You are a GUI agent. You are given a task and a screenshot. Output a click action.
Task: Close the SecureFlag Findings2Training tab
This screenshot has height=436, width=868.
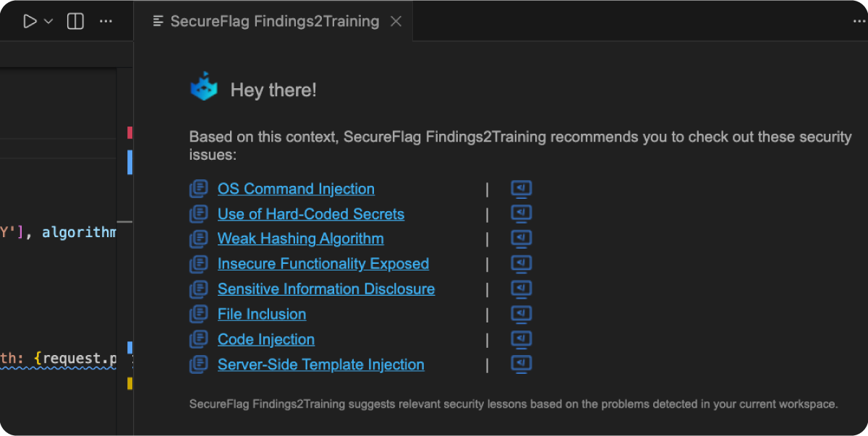click(x=396, y=21)
